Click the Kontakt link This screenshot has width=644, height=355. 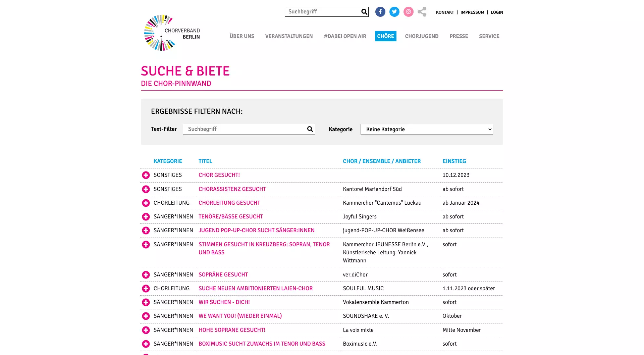pyautogui.click(x=445, y=12)
